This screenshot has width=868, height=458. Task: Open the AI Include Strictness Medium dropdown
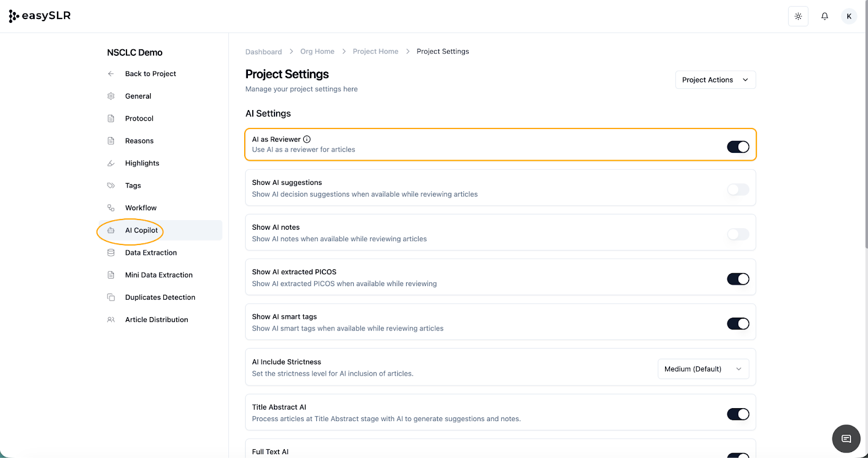(703, 369)
